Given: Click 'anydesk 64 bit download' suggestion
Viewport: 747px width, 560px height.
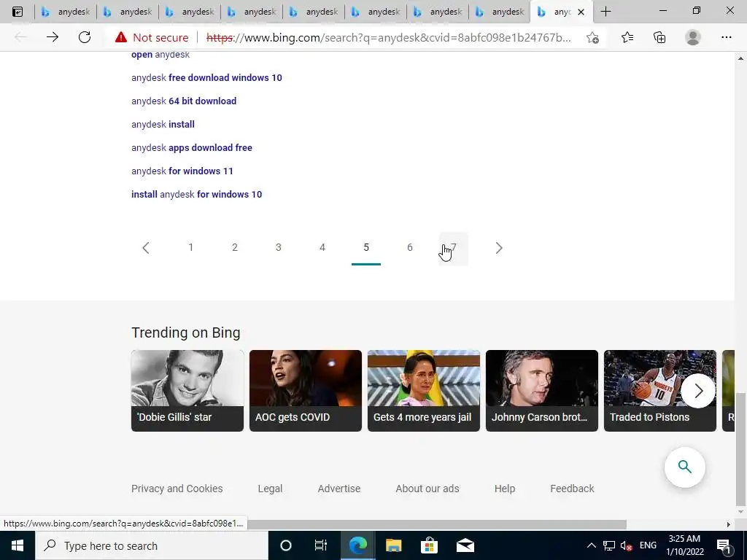Looking at the screenshot, I should coord(184,101).
